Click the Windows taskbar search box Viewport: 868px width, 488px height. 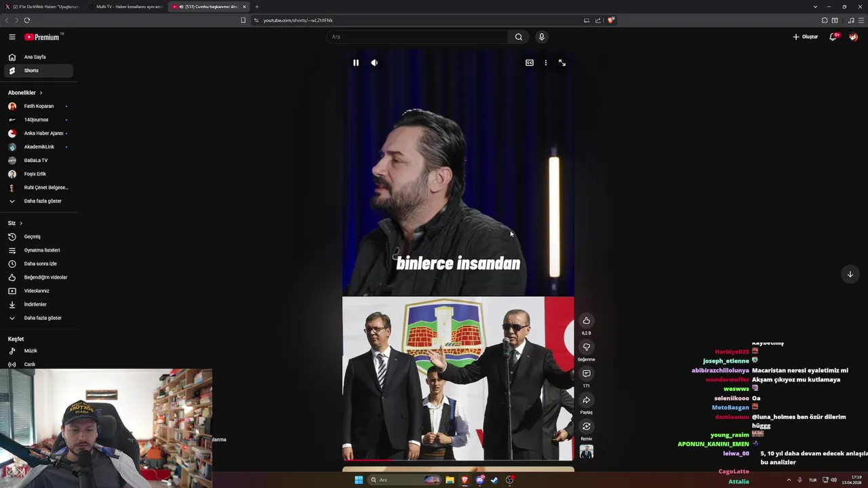pos(405,480)
